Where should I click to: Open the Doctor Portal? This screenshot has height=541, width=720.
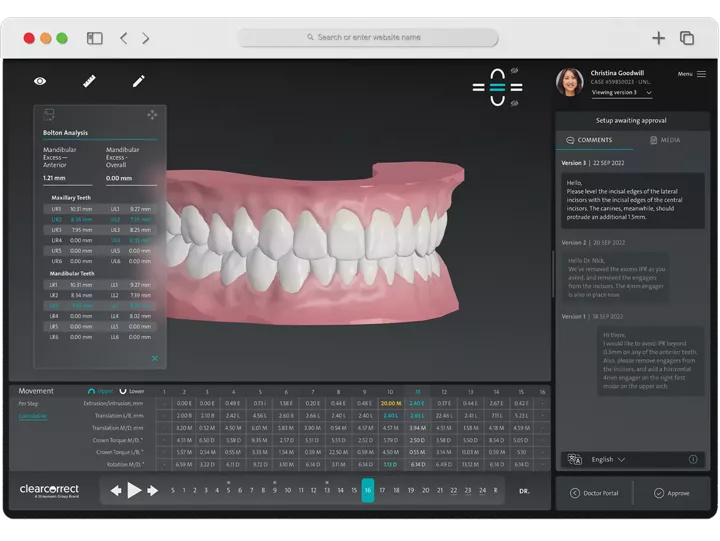[x=594, y=493]
